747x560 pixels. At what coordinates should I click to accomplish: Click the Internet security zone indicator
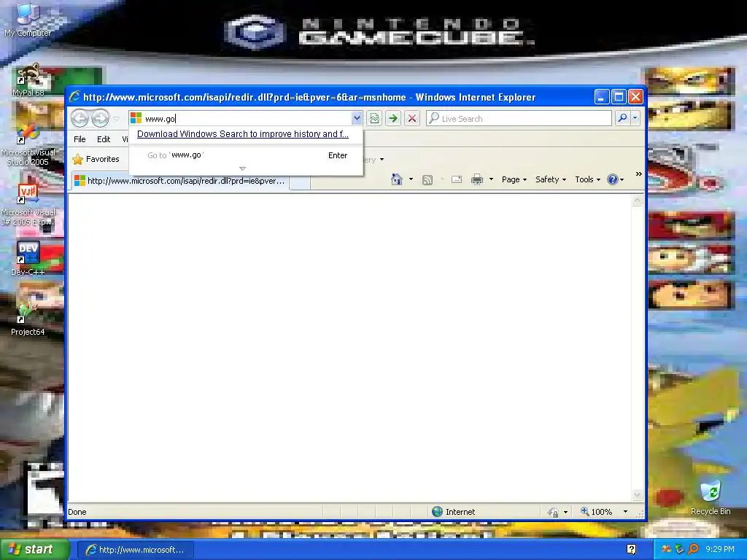pos(454,512)
